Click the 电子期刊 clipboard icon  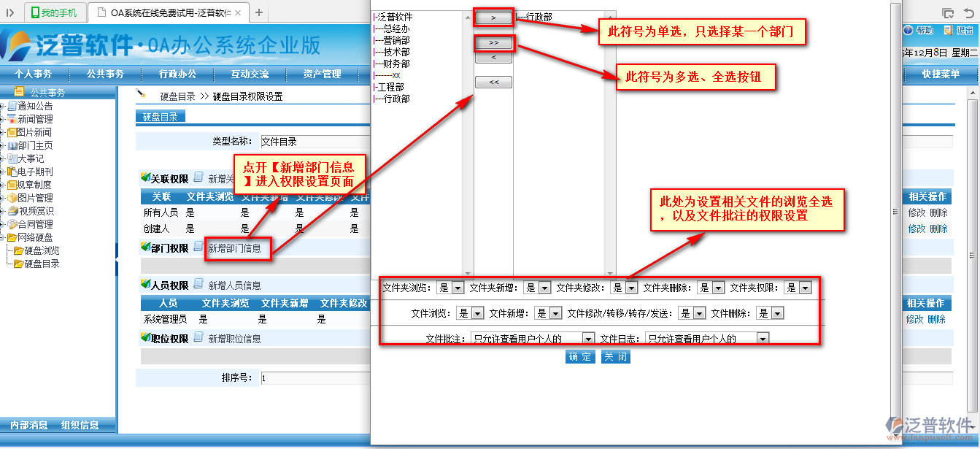12,172
